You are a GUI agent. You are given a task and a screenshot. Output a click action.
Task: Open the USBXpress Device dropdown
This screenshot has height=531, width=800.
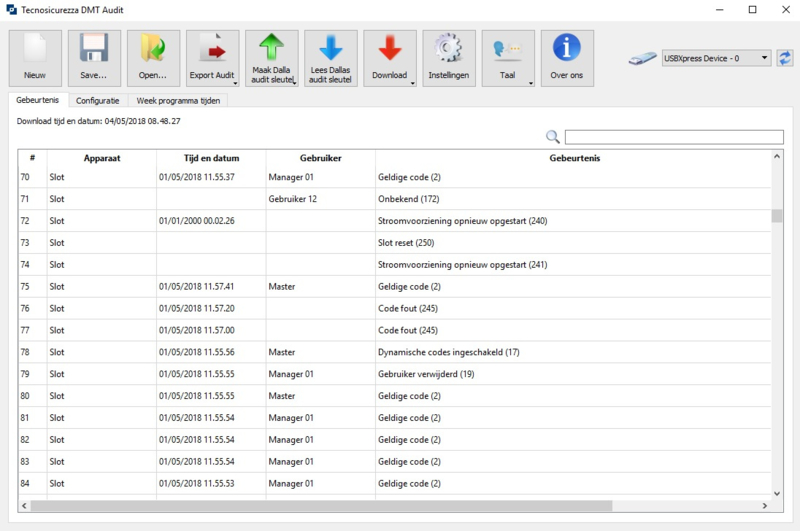pyautogui.click(x=716, y=58)
